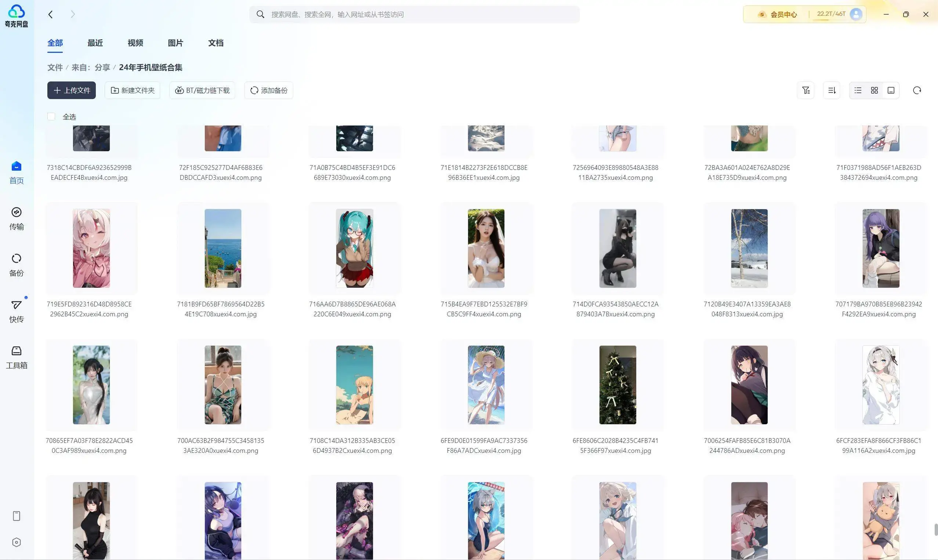Open the 备份 backup section in the sidebar
The height and width of the screenshot is (560, 938).
point(16,265)
